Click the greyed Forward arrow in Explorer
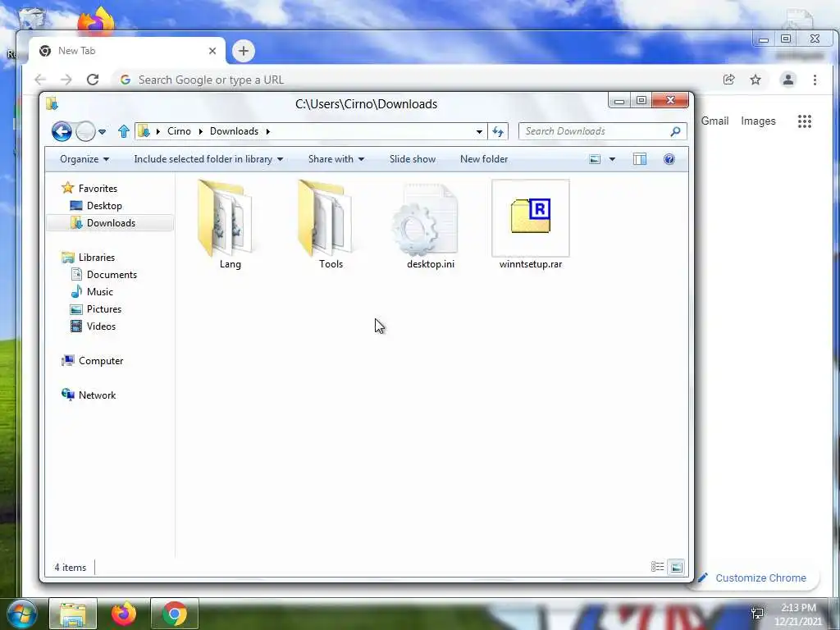The height and width of the screenshot is (630, 840). [x=85, y=131]
